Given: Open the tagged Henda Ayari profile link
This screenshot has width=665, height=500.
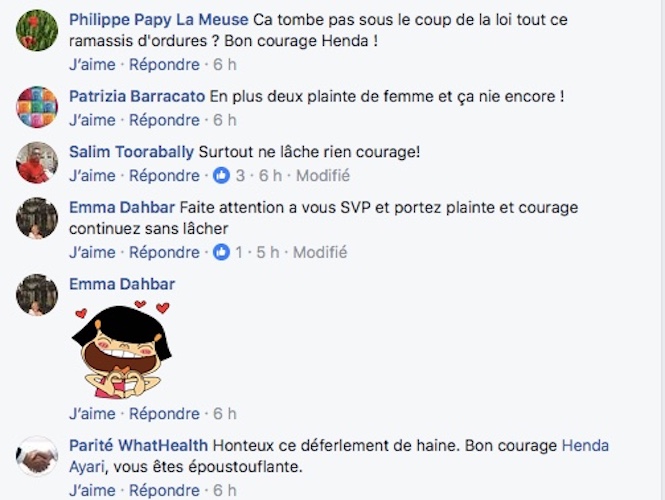Looking at the screenshot, I should (585, 446).
